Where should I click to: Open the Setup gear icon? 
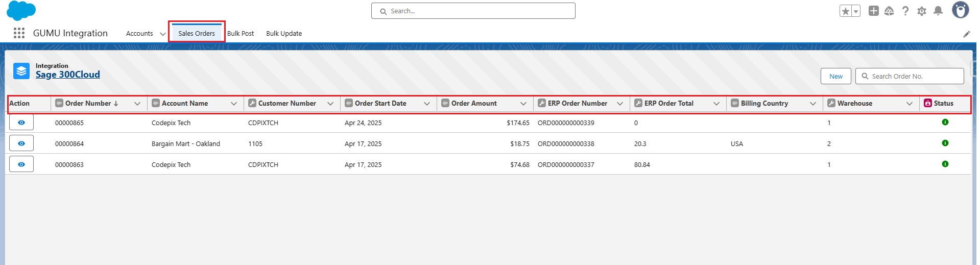coord(922,11)
